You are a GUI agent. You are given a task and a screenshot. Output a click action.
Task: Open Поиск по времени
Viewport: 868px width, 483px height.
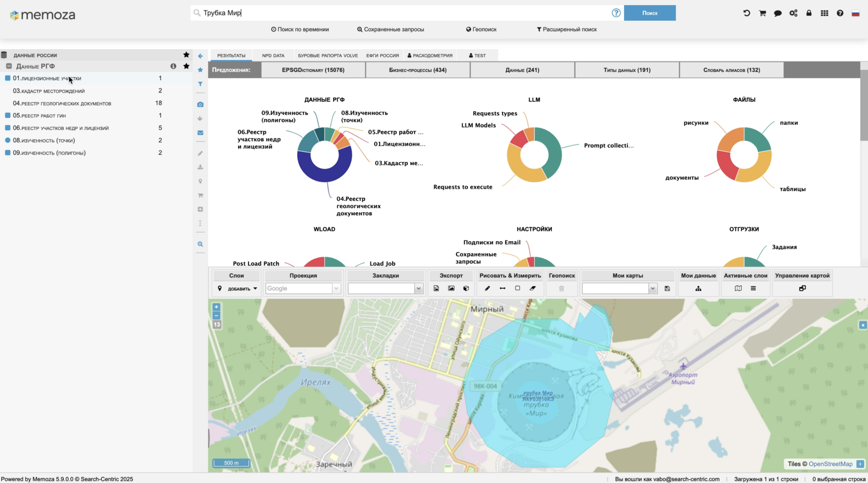300,29
